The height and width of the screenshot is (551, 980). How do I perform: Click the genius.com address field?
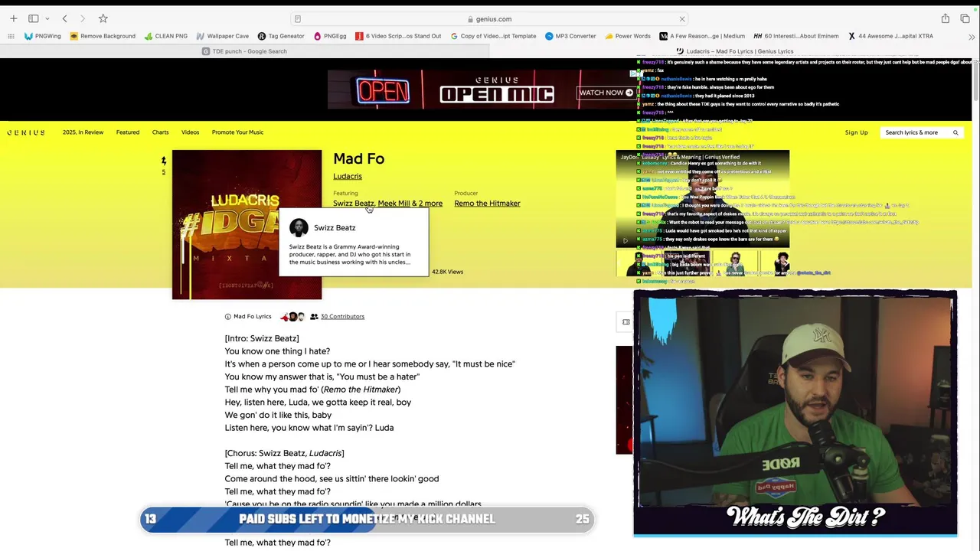tap(490, 19)
